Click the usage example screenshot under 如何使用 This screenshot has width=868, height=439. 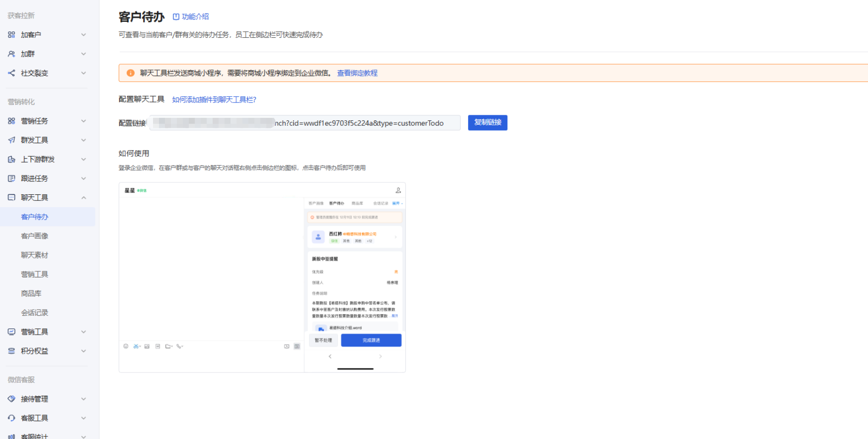262,277
